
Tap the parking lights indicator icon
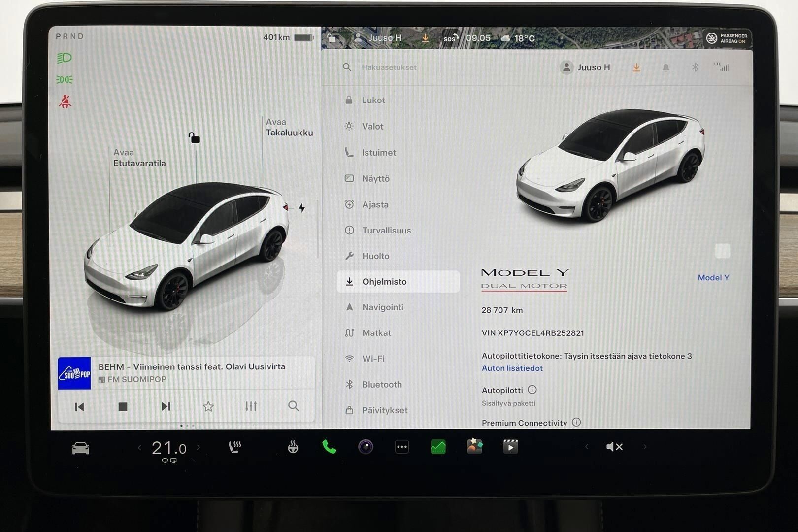[x=65, y=79]
